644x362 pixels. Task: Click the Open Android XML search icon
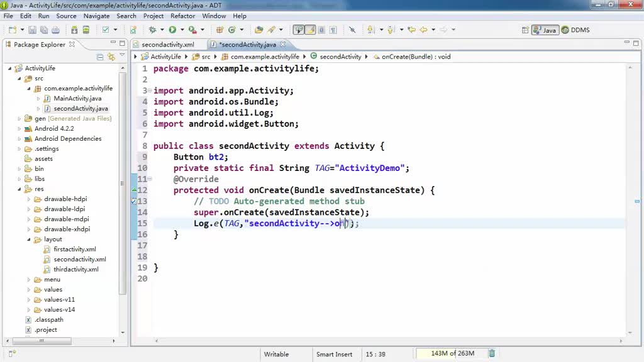(x=133, y=30)
